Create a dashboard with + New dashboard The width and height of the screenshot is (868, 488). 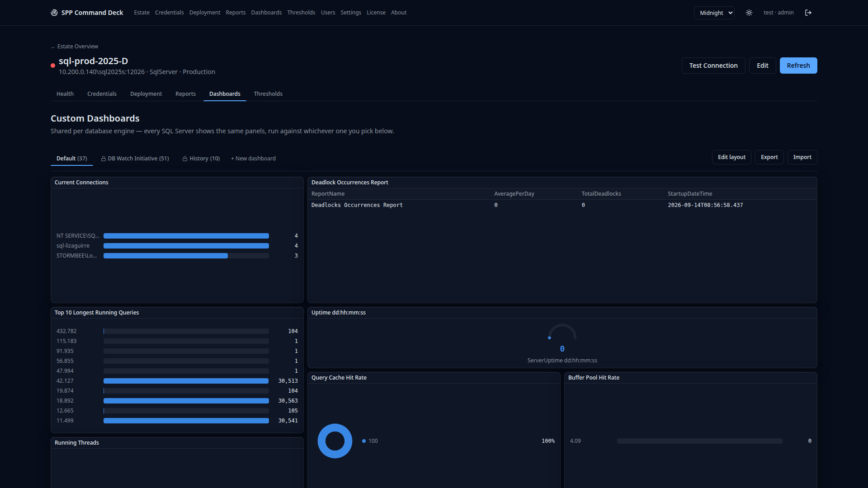tap(253, 159)
